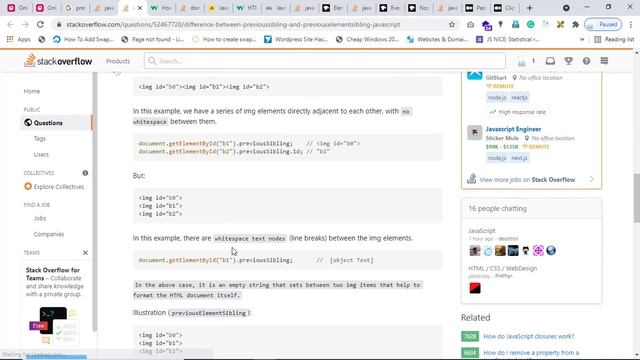
Task: Open Companies in left sidebar
Action: pos(49,234)
